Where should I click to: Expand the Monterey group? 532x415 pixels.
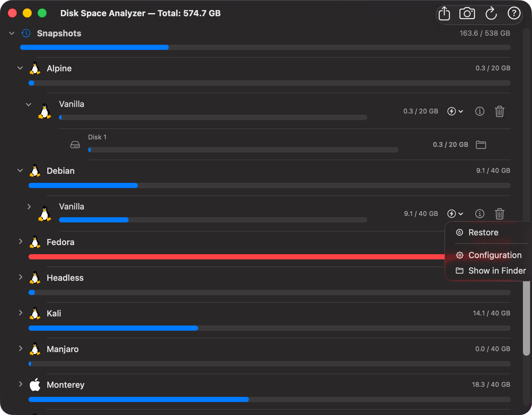point(21,384)
